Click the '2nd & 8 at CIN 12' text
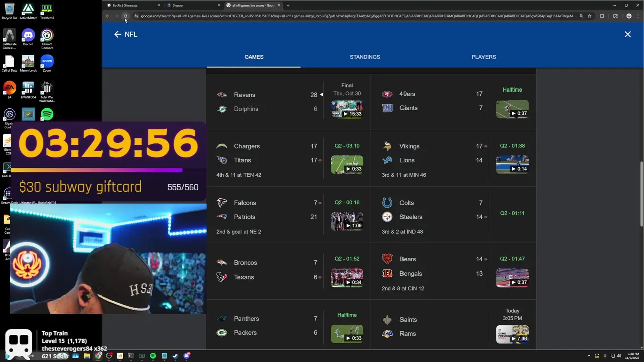Viewport: 644px width, 362px height. (403, 288)
